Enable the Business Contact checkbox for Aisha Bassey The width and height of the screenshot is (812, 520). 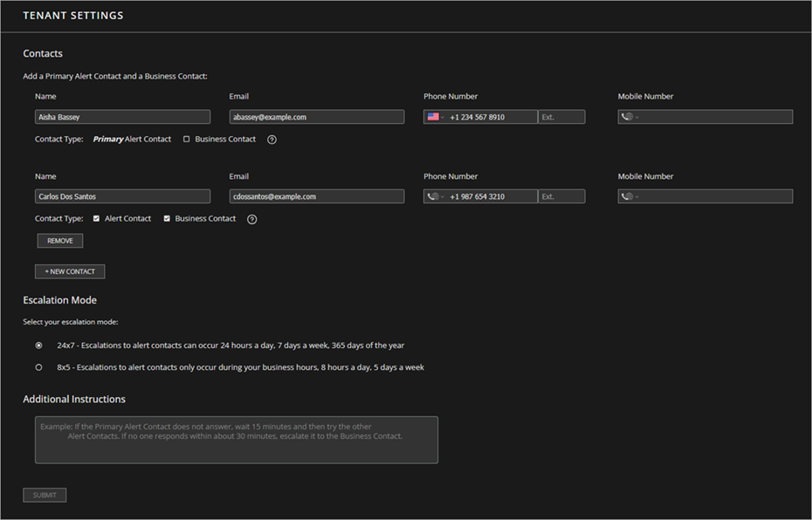(187, 139)
